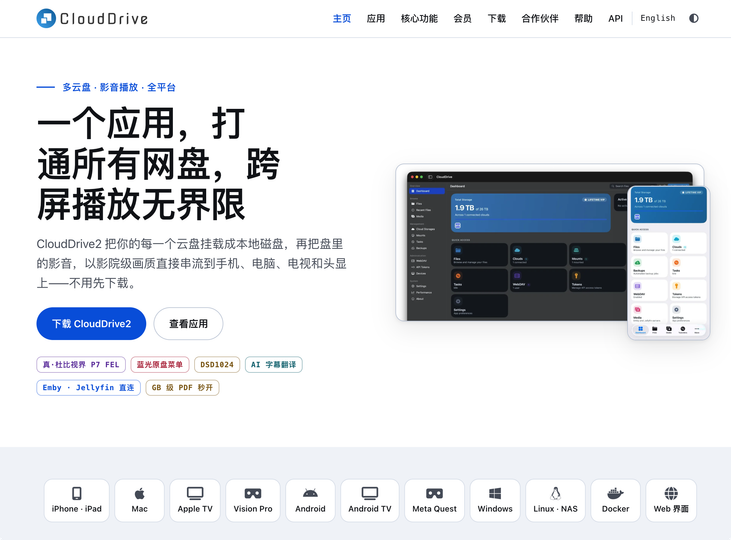Click the 多云盘 · 影音播放 · 全平台 tagline
Screen dimensions: 731x540
pyautogui.click(x=119, y=87)
